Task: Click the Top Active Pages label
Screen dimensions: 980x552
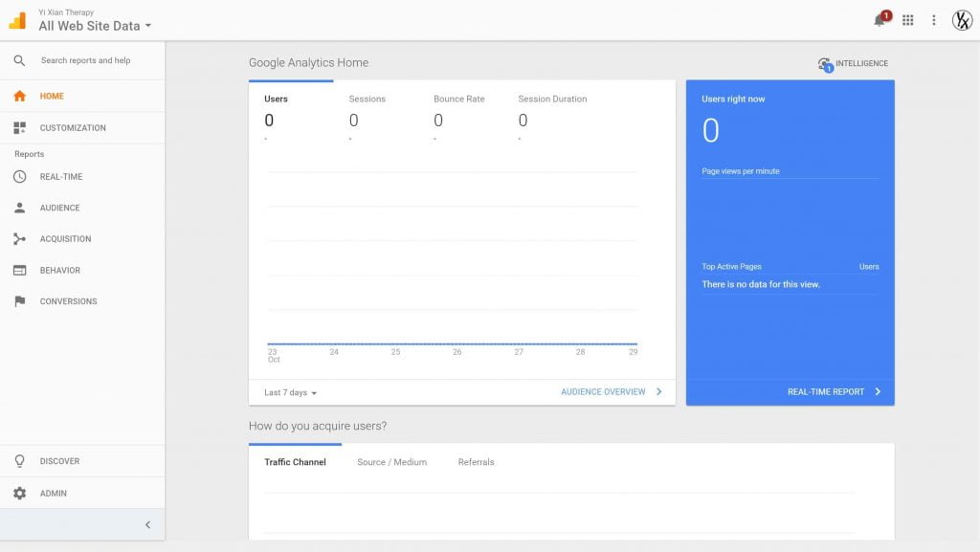Action: click(x=731, y=267)
